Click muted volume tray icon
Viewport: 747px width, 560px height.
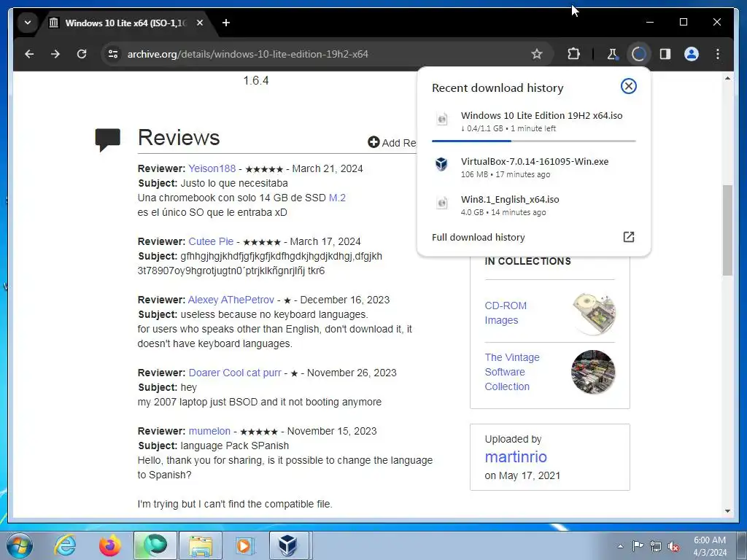click(673, 546)
